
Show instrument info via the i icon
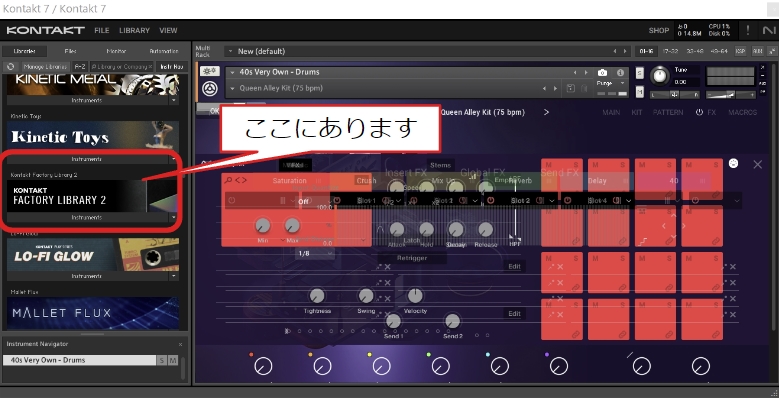[x=620, y=73]
